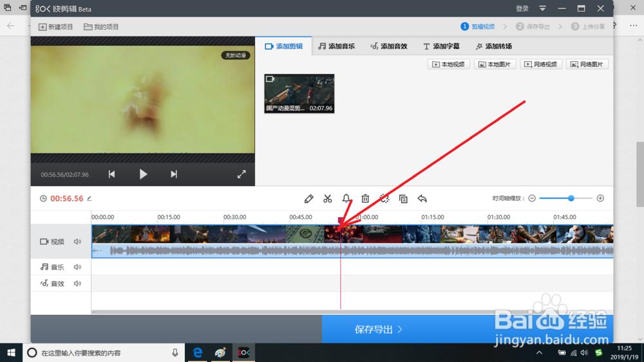Mute the 音效 track
The height and width of the screenshot is (362, 644).
point(77,283)
